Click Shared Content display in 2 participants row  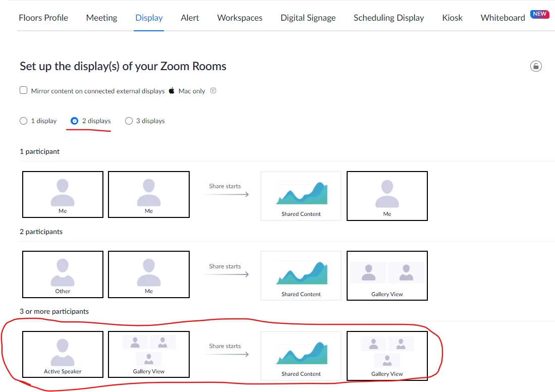click(301, 275)
